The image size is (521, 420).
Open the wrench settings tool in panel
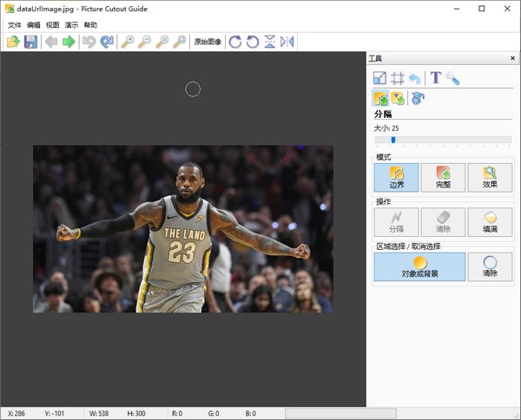click(x=452, y=78)
